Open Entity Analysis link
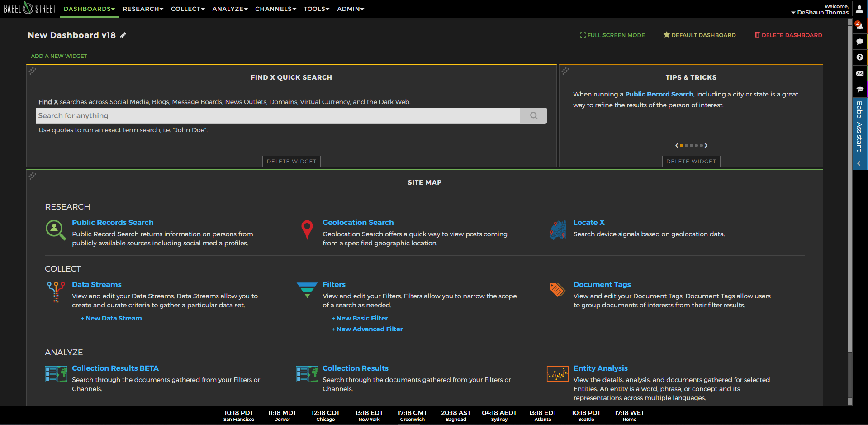This screenshot has width=868, height=425. (x=601, y=368)
